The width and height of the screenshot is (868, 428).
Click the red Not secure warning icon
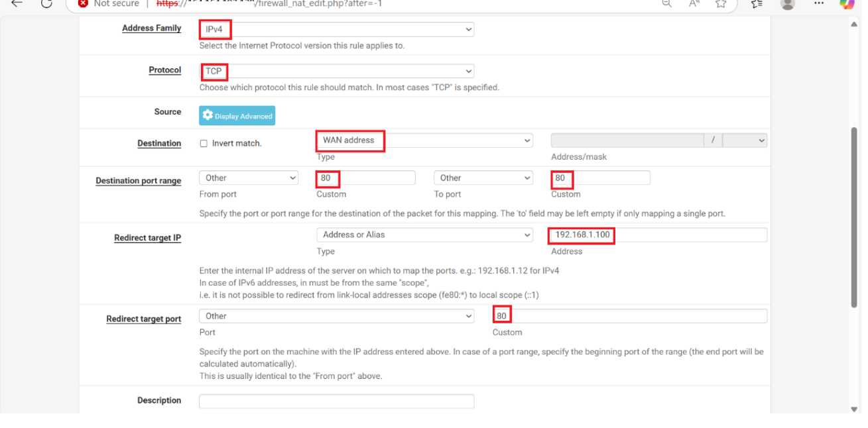pos(83,3)
